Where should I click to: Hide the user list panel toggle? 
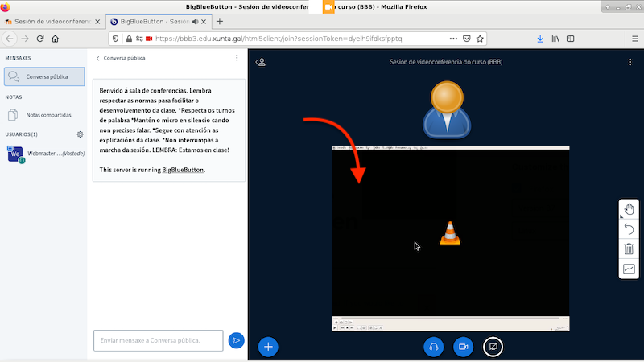pos(261,62)
